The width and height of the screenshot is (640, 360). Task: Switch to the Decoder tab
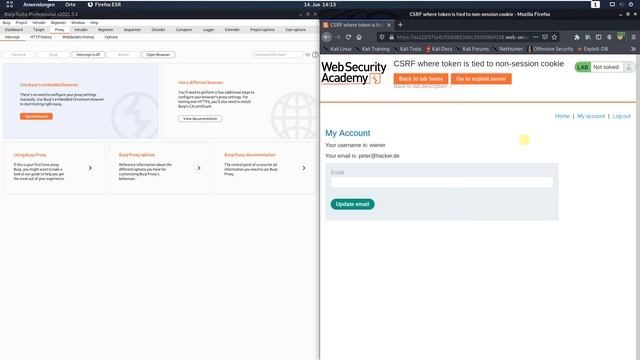tap(158, 30)
